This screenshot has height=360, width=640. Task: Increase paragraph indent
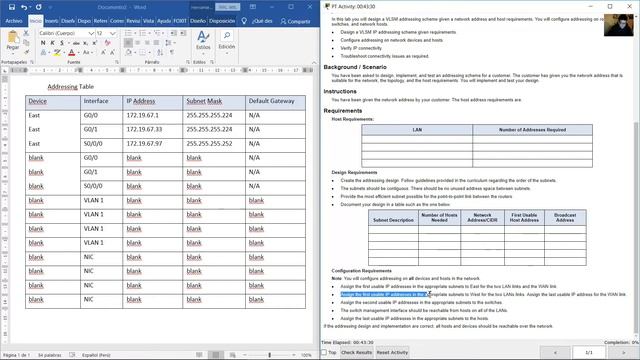point(183,33)
